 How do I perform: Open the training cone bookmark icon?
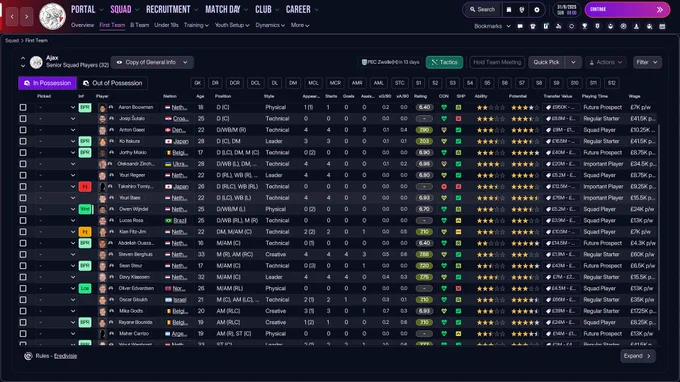(x=636, y=26)
